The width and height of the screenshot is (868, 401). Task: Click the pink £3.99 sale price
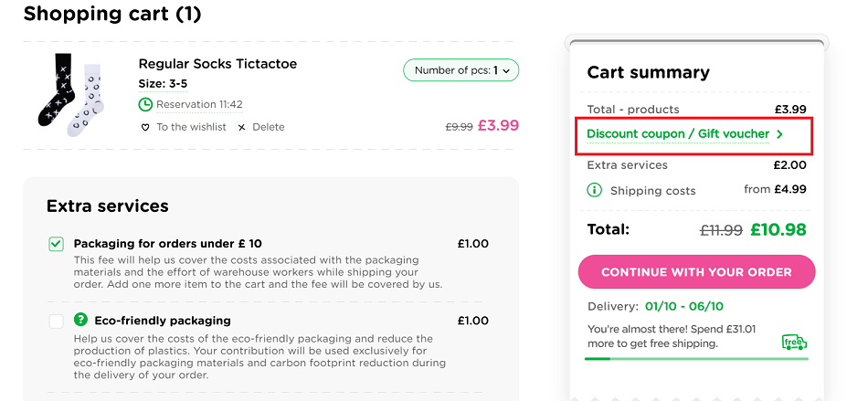point(498,126)
